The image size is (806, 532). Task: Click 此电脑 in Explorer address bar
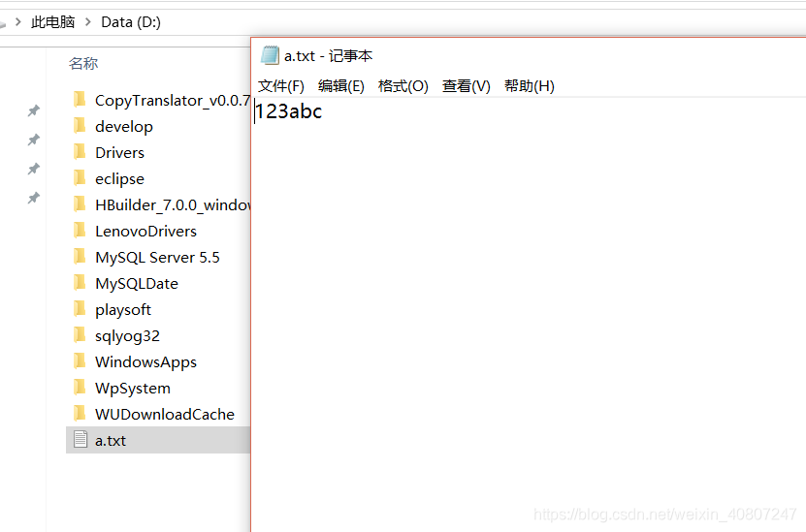pos(53,22)
